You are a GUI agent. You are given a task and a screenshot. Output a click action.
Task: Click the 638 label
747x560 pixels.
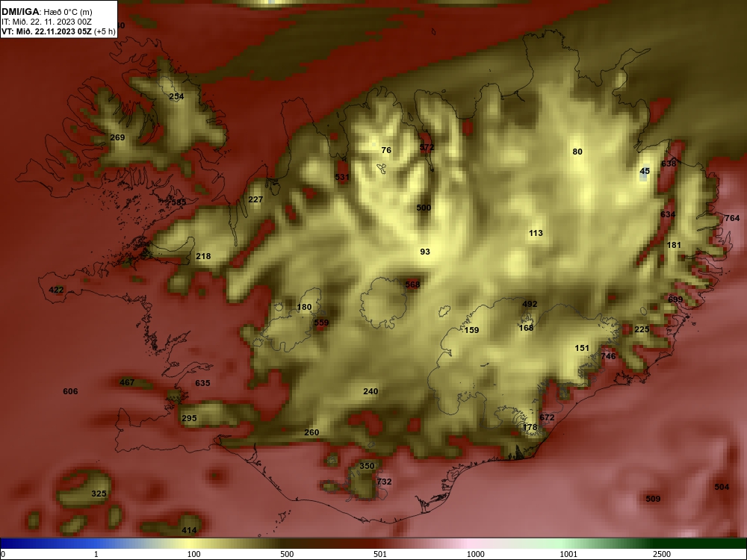pyautogui.click(x=669, y=164)
